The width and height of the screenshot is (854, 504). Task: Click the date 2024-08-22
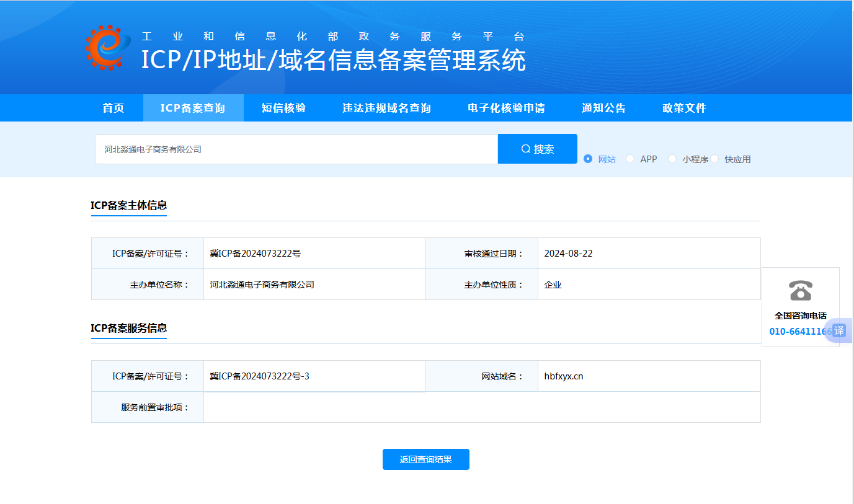click(569, 254)
